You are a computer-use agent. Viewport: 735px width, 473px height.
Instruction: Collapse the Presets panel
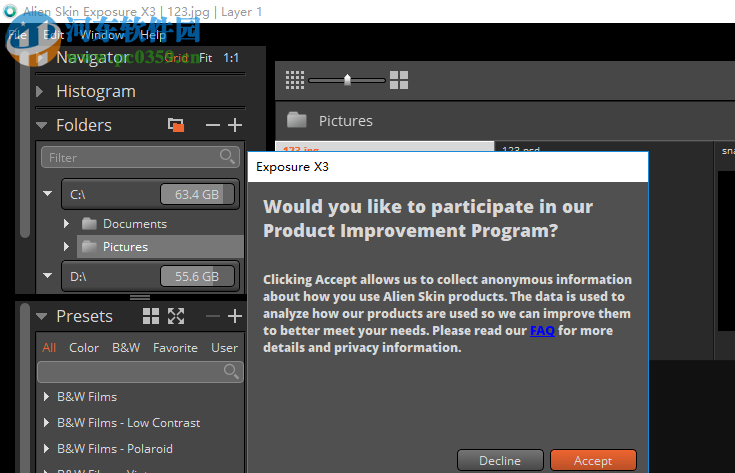click(x=41, y=316)
